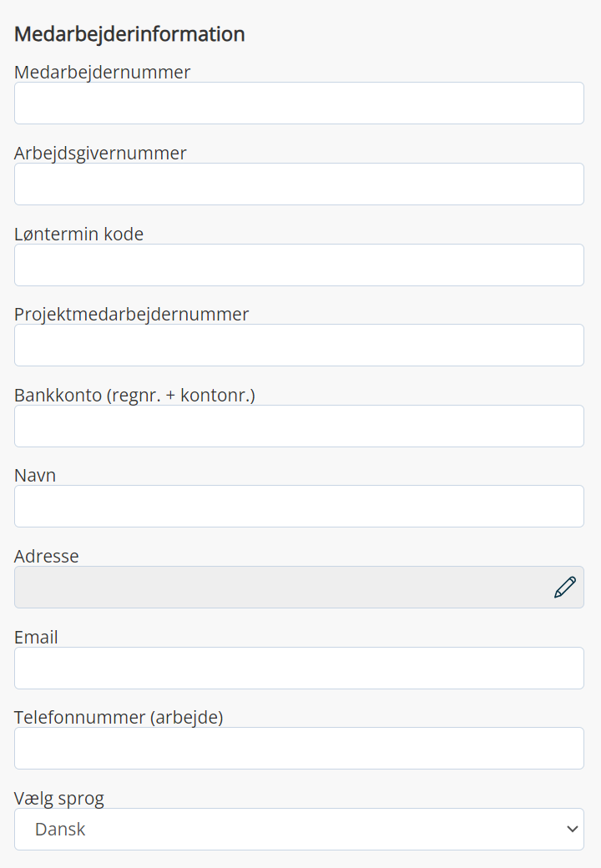Activate the Projektmedarbejdernummer text field
This screenshot has width=601, height=868.
click(299, 345)
